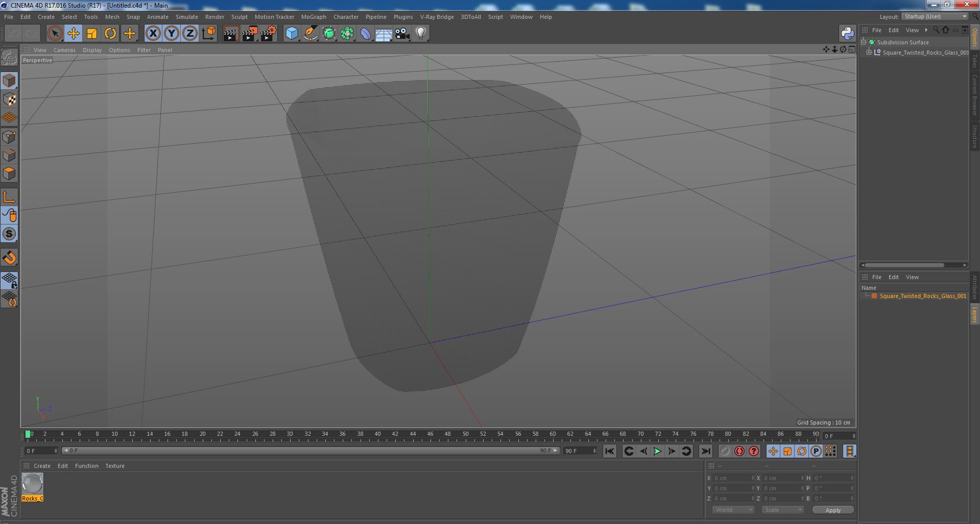Open the World coordinate dropdown
980x524 pixels.
733,510
